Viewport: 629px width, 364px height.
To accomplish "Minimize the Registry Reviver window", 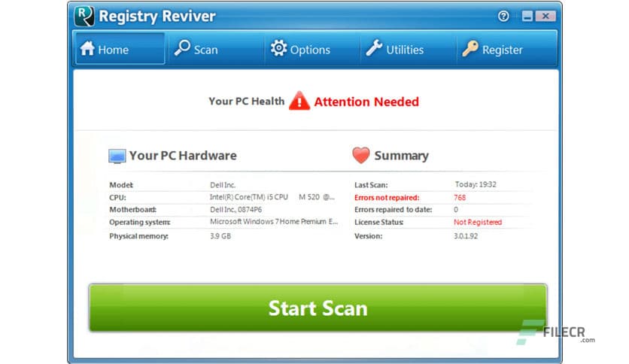I will pos(527,16).
